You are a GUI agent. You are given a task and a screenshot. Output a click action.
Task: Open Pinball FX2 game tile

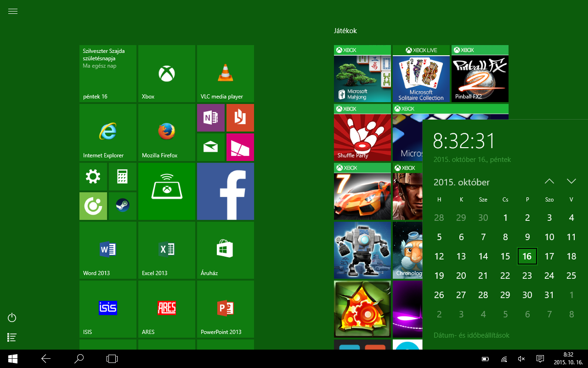click(480, 74)
